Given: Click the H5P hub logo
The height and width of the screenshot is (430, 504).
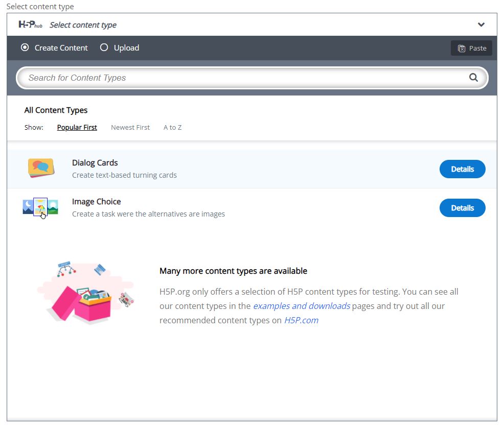Looking at the screenshot, I should (x=30, y=25).
